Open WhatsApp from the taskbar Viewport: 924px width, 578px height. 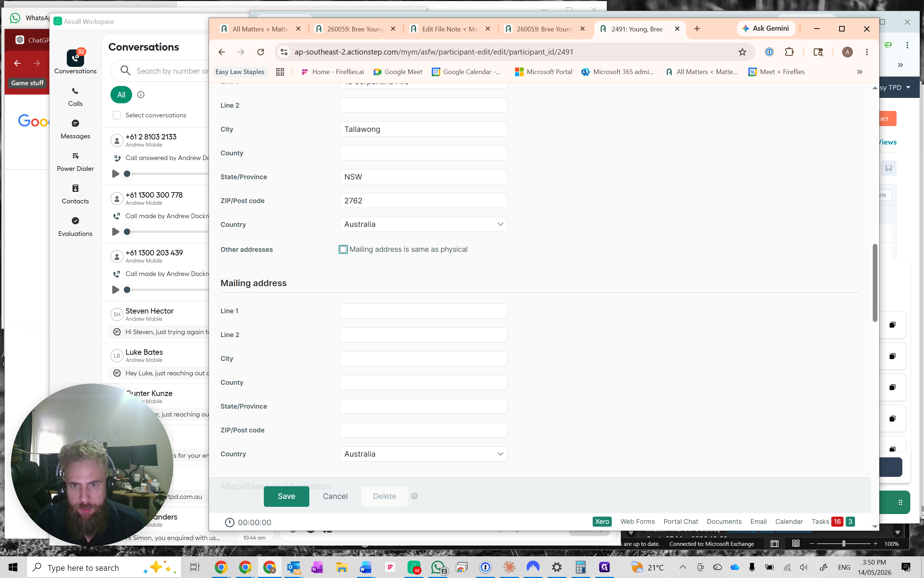pos(438,567)
